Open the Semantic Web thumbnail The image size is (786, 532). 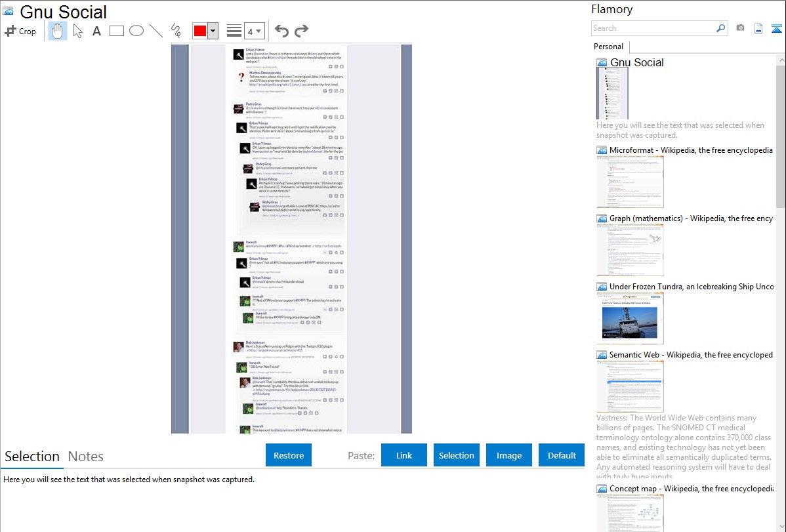coord(630,386)
